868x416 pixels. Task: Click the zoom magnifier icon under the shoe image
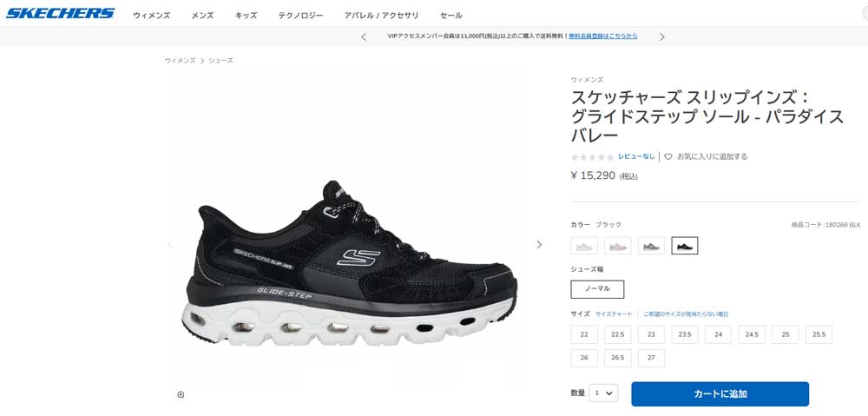(x=181, y=394)
